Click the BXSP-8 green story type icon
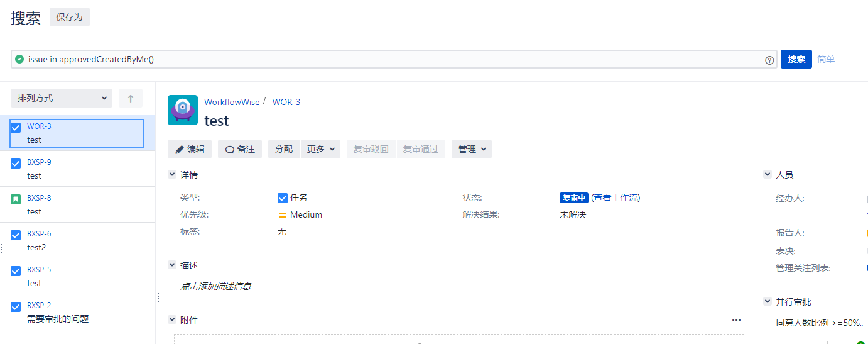868x344 pixels. tap(16, 199)
